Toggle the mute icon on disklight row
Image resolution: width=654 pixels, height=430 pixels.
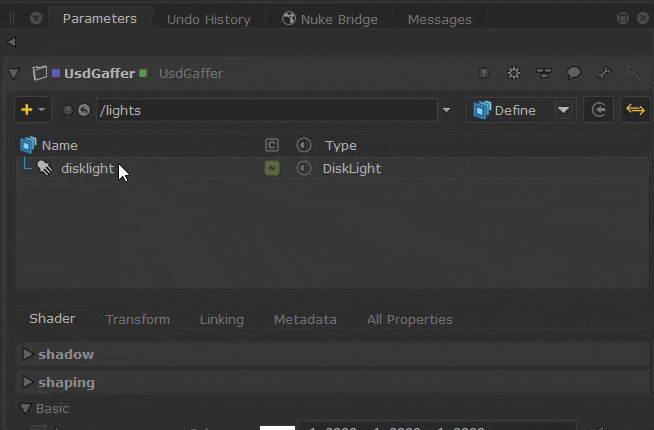point(303,169)
